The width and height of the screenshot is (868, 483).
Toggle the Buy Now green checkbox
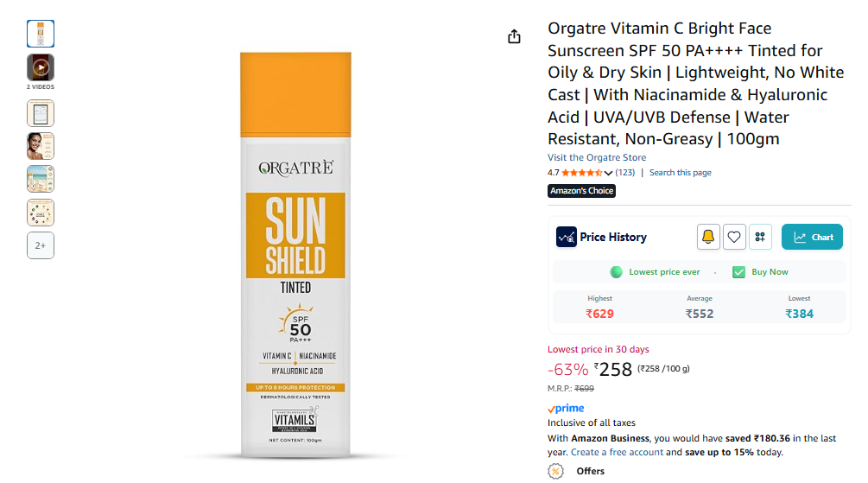click(738, 272)
